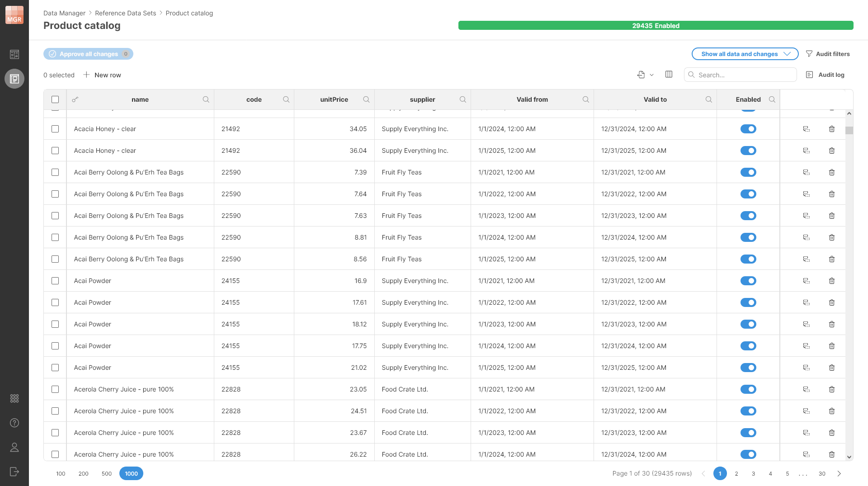Open the column visibility icon near search
This screenshot has width=868, height=486.
point(669,75)
